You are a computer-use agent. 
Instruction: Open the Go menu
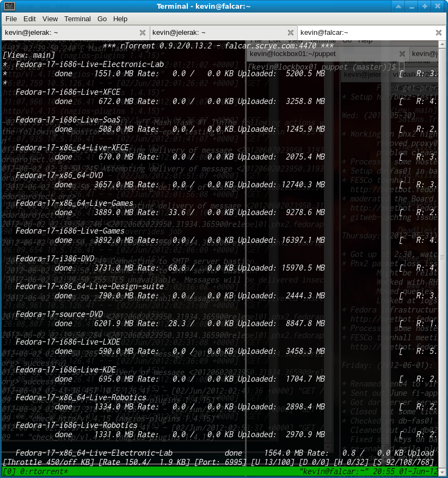point(102,19)
